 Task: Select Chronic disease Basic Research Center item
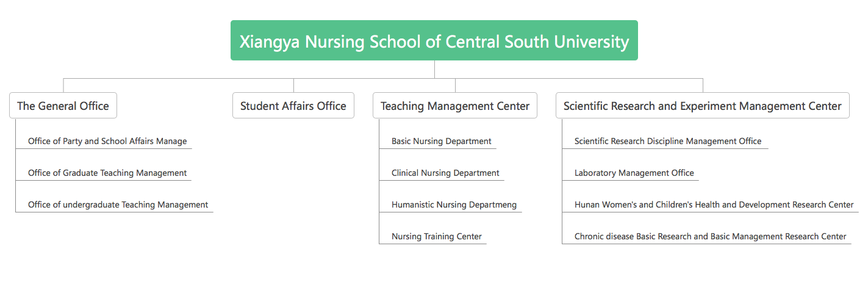coord(710,236)
